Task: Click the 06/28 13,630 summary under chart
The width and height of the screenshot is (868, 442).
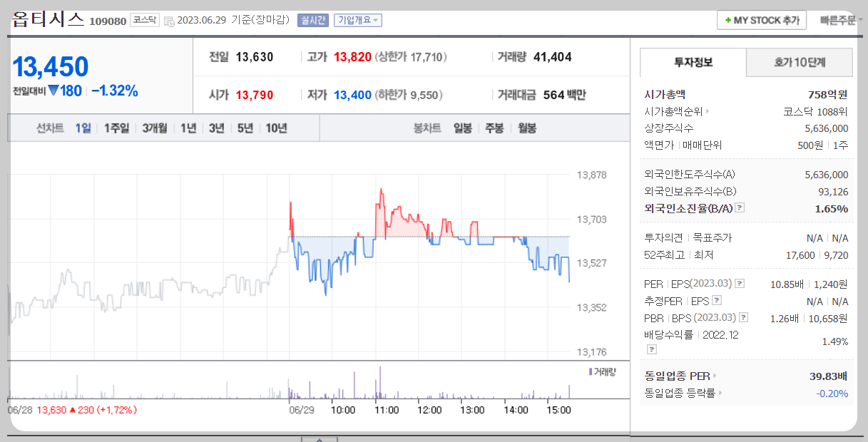Action: point(72,410)
